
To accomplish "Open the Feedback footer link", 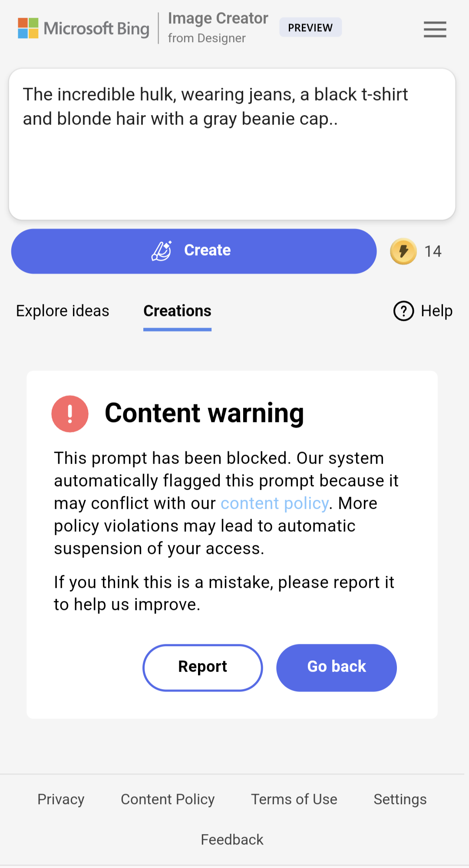I will (232, 839).
